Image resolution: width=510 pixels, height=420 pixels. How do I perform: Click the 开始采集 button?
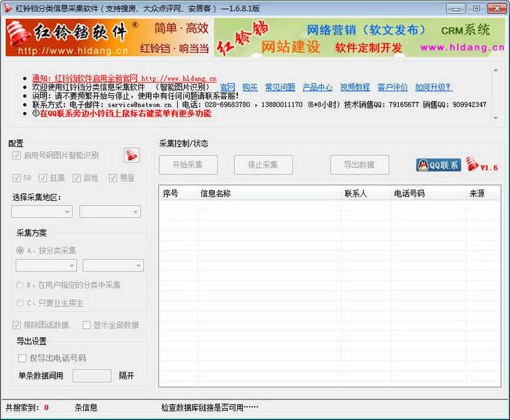188,165
